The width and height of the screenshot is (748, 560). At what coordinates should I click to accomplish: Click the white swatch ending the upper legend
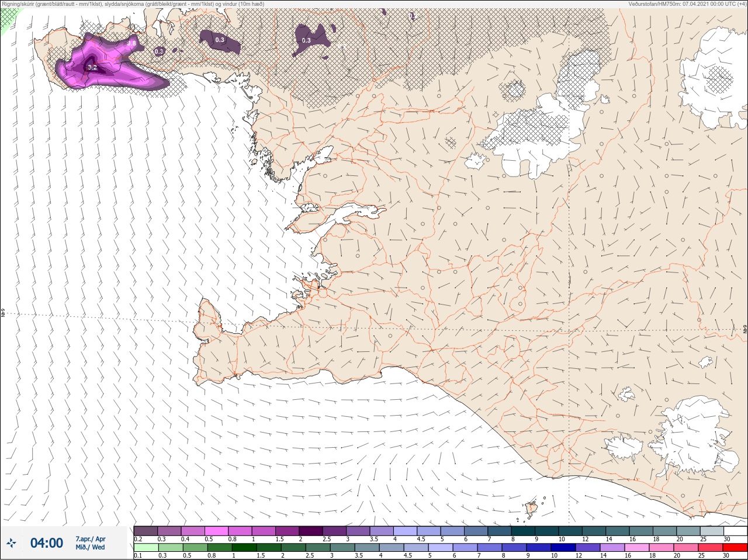pyautogui.click(x=735, y=531)
